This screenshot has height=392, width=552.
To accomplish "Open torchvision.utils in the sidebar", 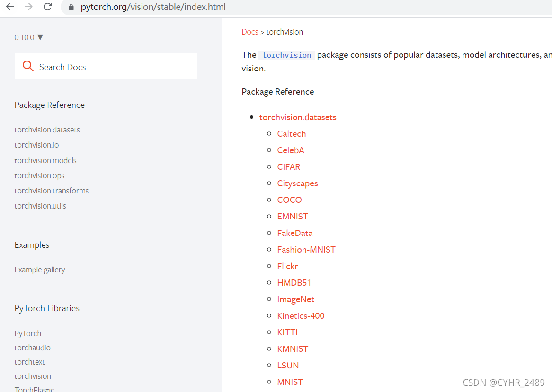I will point(40,206).
